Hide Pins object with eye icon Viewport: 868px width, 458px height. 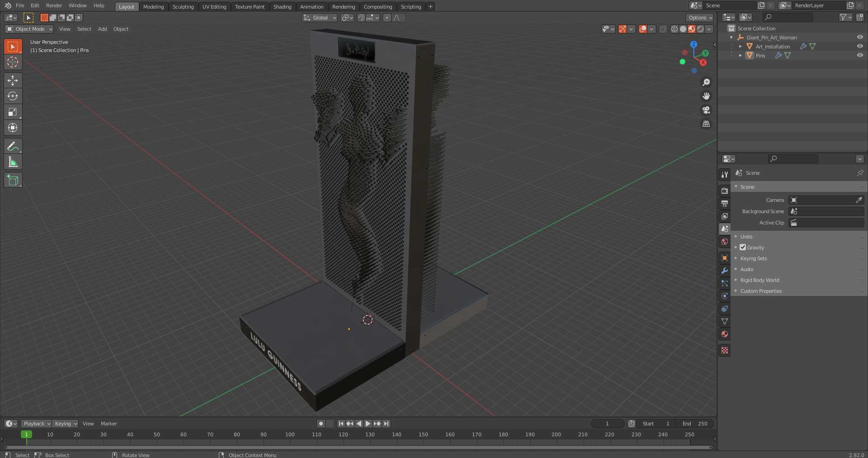(860, 55)
